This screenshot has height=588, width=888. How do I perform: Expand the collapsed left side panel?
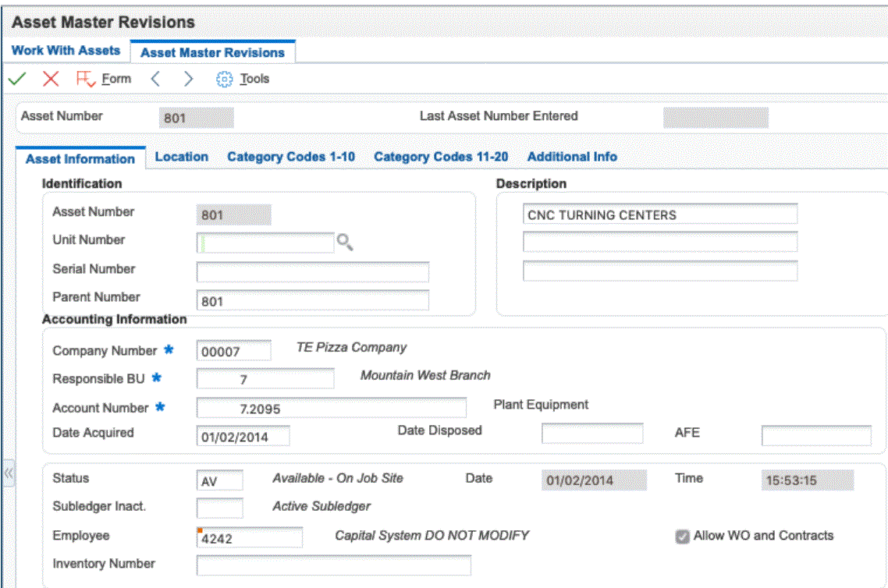[x=9, y=473]
